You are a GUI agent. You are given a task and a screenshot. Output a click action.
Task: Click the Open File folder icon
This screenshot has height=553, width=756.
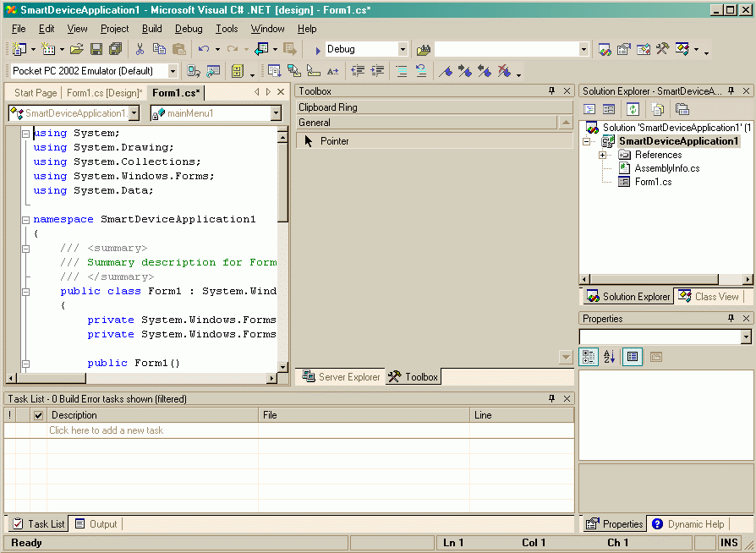[77, 49]
